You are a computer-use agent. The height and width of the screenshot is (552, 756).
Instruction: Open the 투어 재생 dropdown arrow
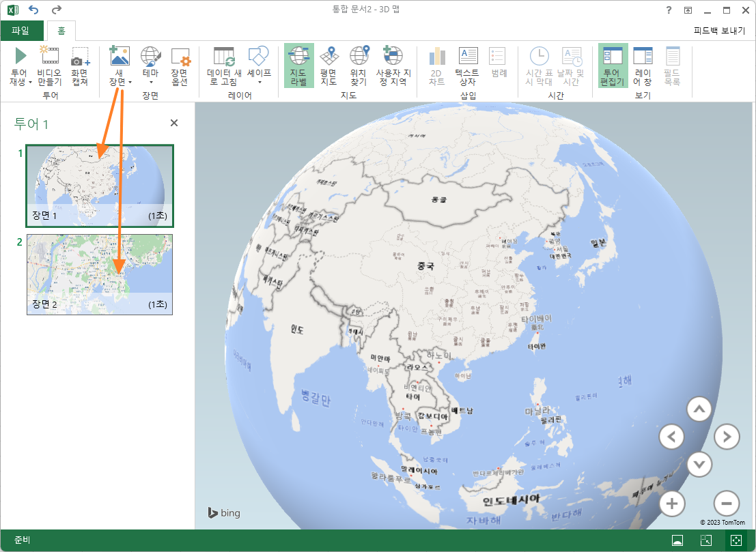tap(30, 83)
